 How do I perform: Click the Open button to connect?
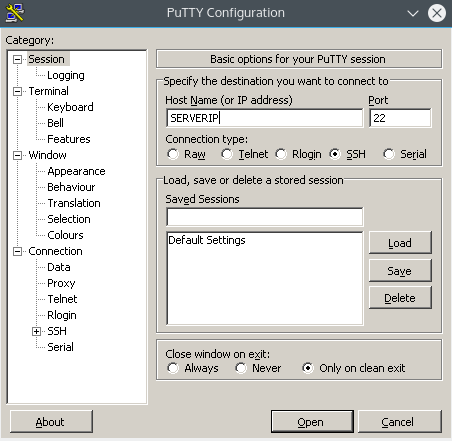tap(312, 422)
